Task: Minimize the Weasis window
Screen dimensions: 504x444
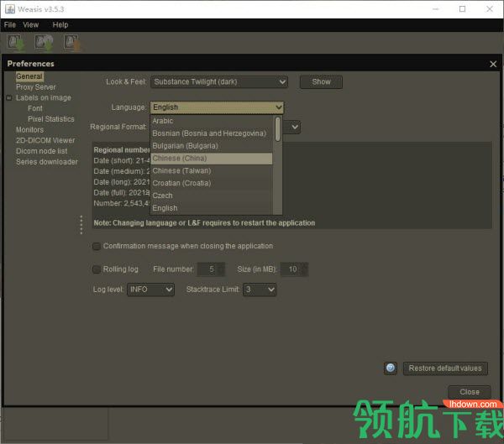Action: 435,9
